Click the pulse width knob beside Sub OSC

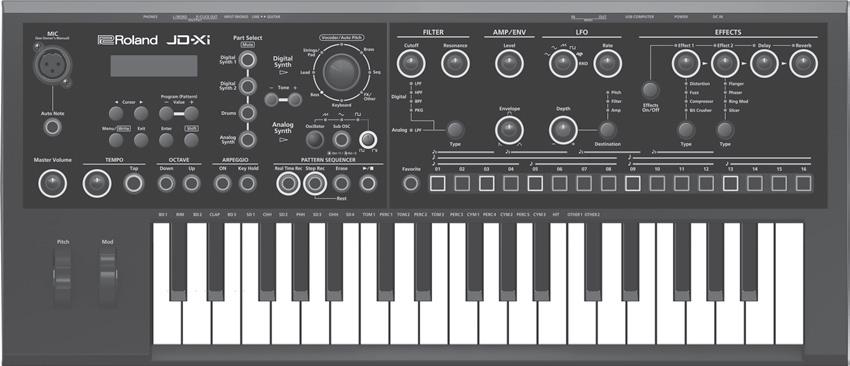pyautogui.click(x=367, y=139)
